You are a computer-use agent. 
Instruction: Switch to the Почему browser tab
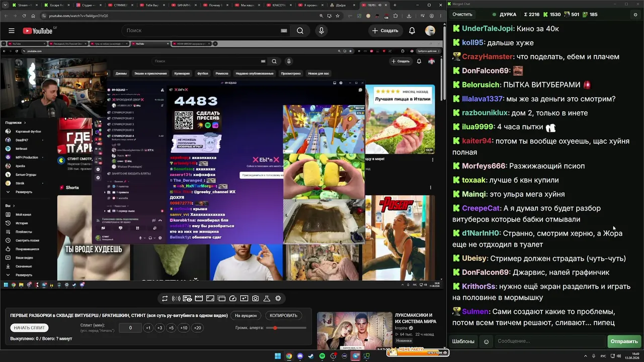pyautogui.click(x=215, y=5)
